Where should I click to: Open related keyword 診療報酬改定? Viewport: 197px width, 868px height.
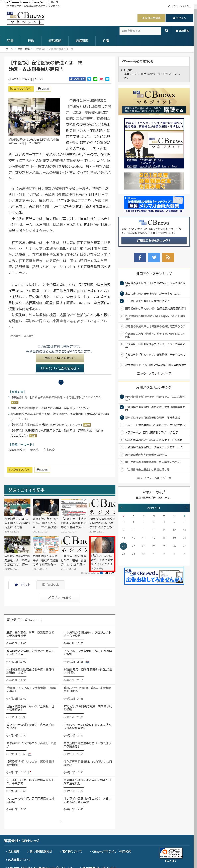17,450
